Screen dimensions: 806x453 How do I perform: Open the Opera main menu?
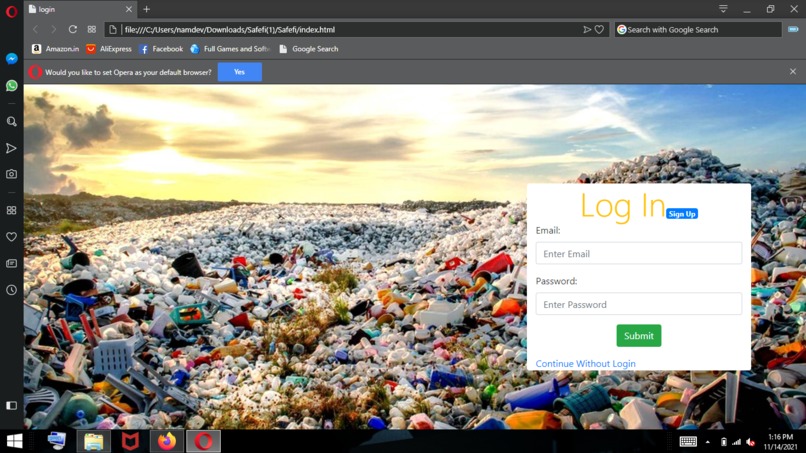pos(11,11)
